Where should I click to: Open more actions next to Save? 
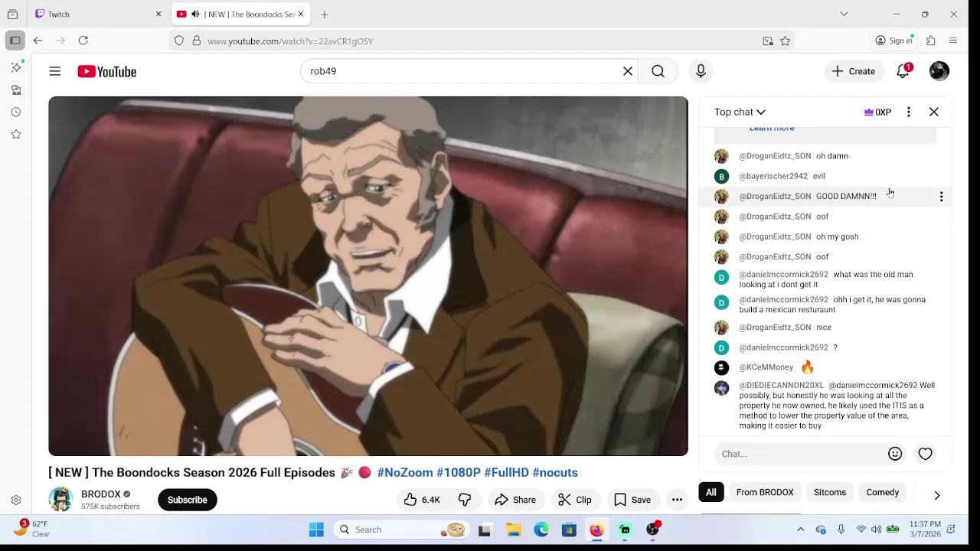click(677, 500)
